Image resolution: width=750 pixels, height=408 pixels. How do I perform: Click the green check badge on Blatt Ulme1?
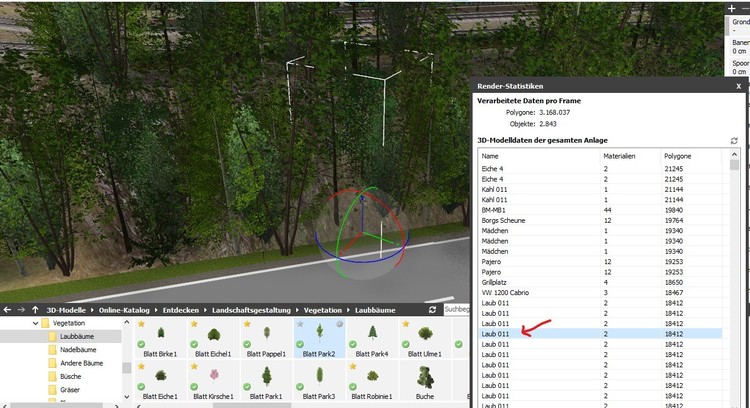(406, 345)
